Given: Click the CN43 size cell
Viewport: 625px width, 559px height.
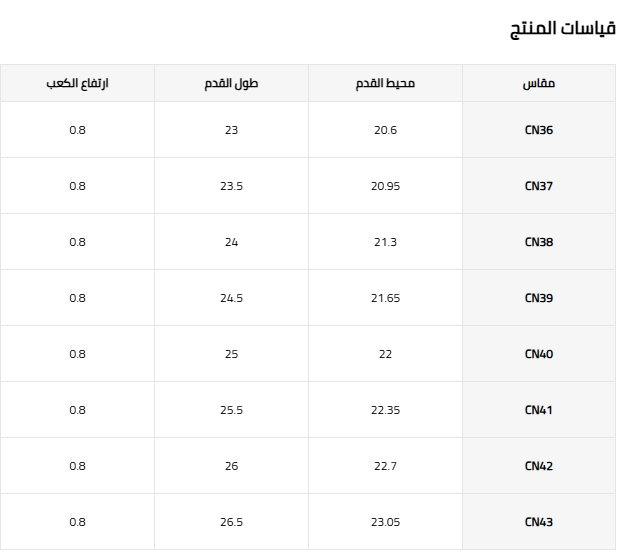Looking at the screenshot, I should coord(539,522).
